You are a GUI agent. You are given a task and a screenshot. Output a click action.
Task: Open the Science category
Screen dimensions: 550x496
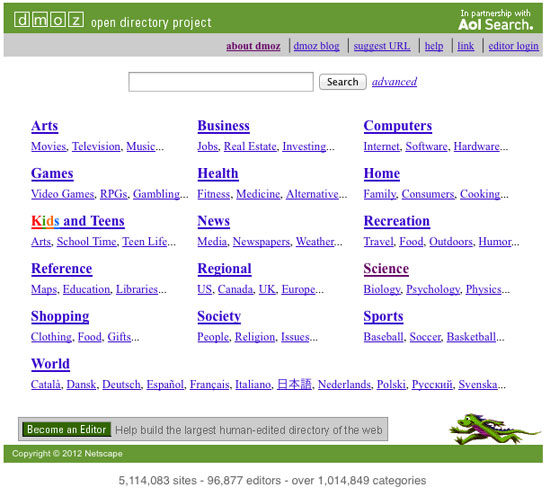click(x=386, y=269)
